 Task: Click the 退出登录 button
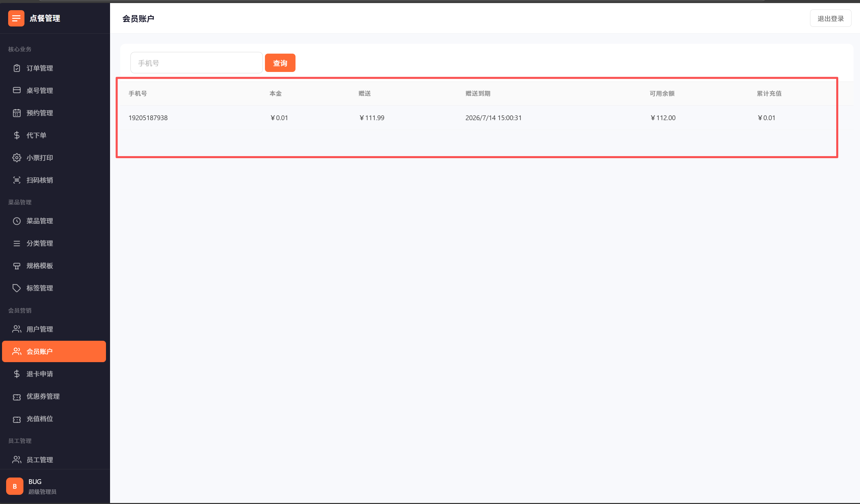(830, 18)
